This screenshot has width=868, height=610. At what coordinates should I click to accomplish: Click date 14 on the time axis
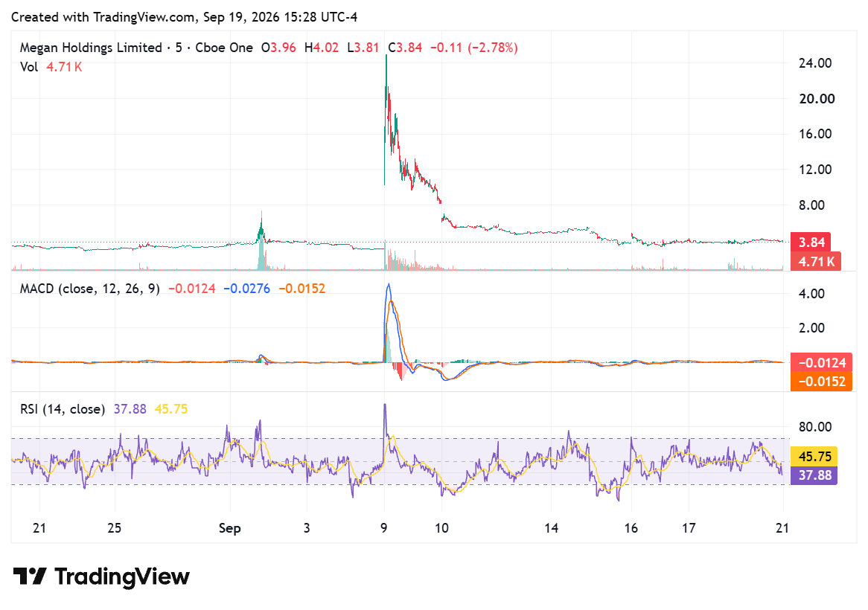[x=551, y=528]
